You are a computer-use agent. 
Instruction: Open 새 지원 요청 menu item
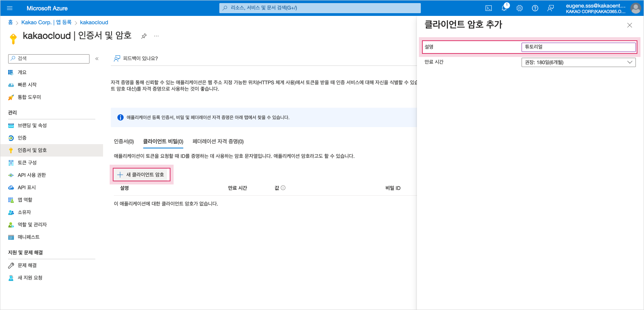[x=52, y=278]
